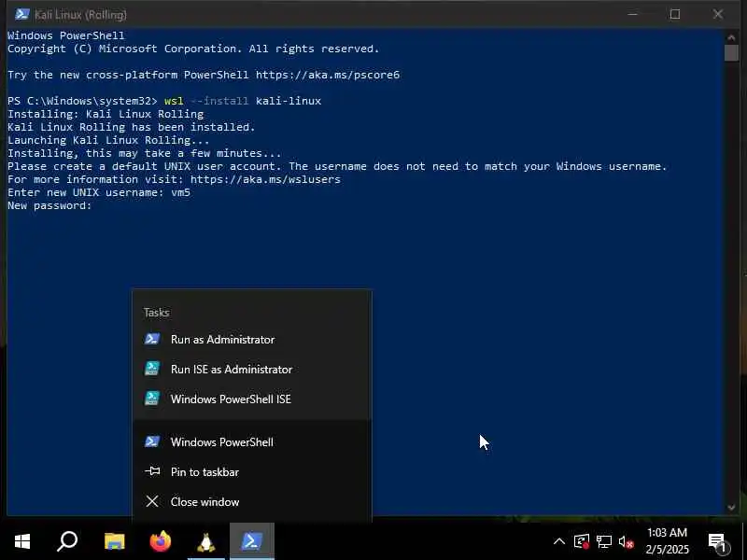
Task: Click the PowerShell taskbar button
Action: [252, 541]
